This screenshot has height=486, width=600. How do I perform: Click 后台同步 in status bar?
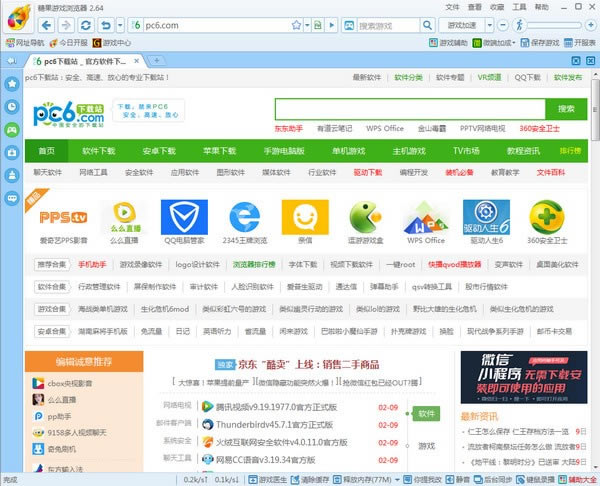pos(493,480)
